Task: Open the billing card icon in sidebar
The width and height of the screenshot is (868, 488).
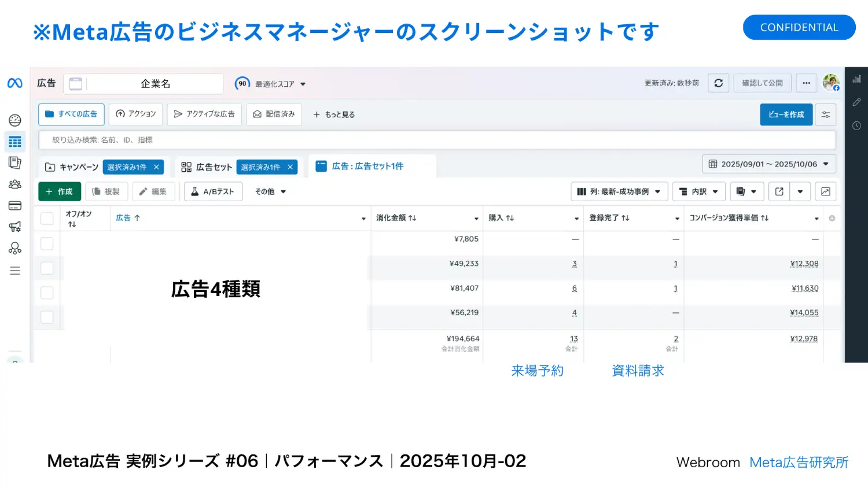Action: coord(15,206)
